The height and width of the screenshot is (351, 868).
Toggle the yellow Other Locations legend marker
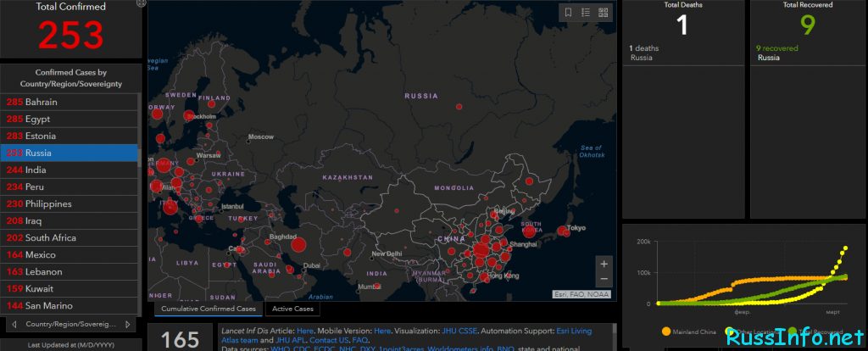[x=729, y=331]
